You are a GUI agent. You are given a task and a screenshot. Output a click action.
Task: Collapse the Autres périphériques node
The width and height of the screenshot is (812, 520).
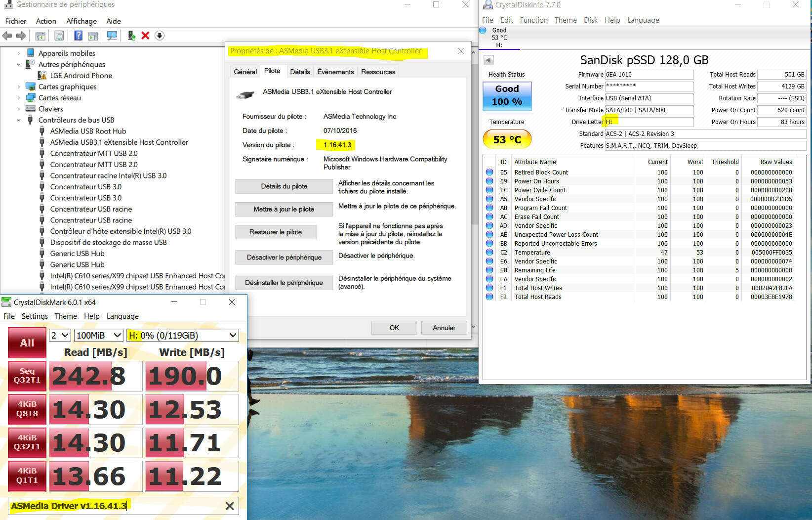tap(19, 64)
